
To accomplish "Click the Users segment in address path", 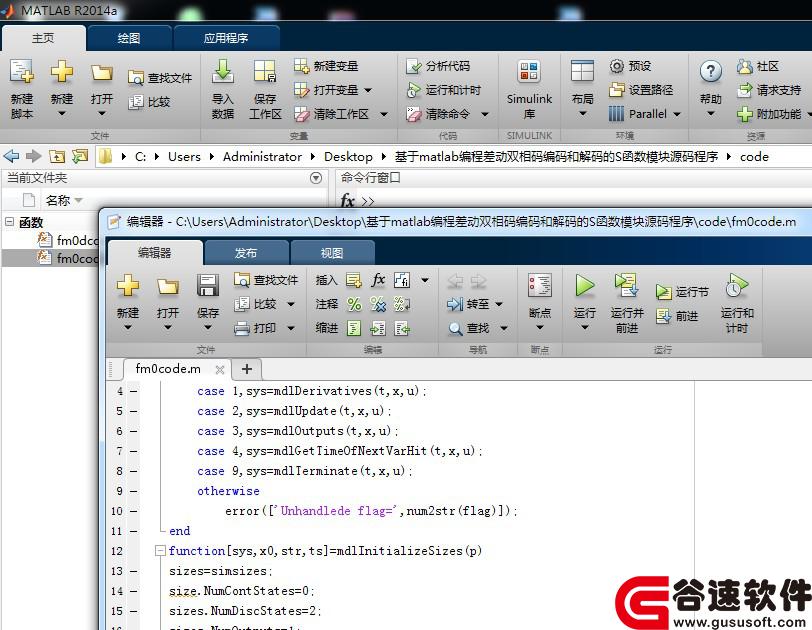I will coord(184,156).
